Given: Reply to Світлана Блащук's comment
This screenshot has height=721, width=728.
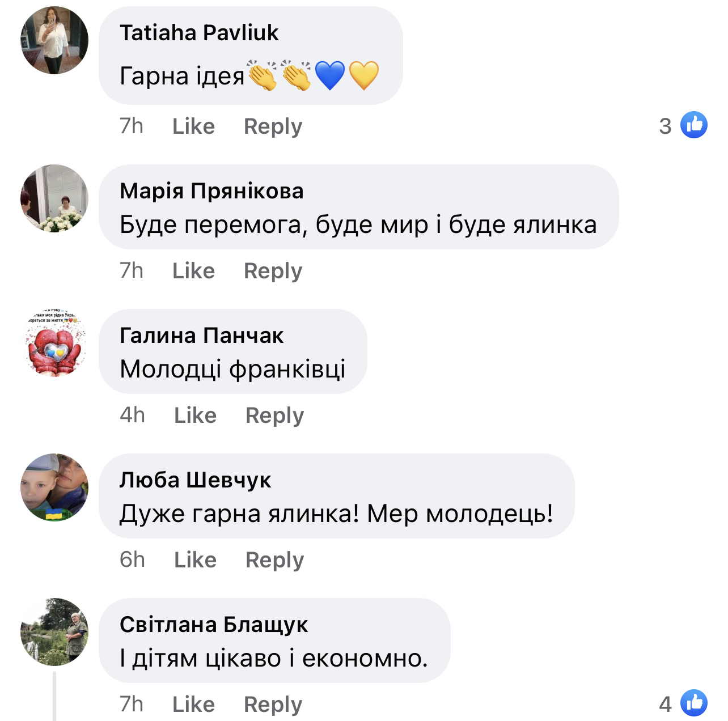Looking at the screenshot, I should click(273, 704).
